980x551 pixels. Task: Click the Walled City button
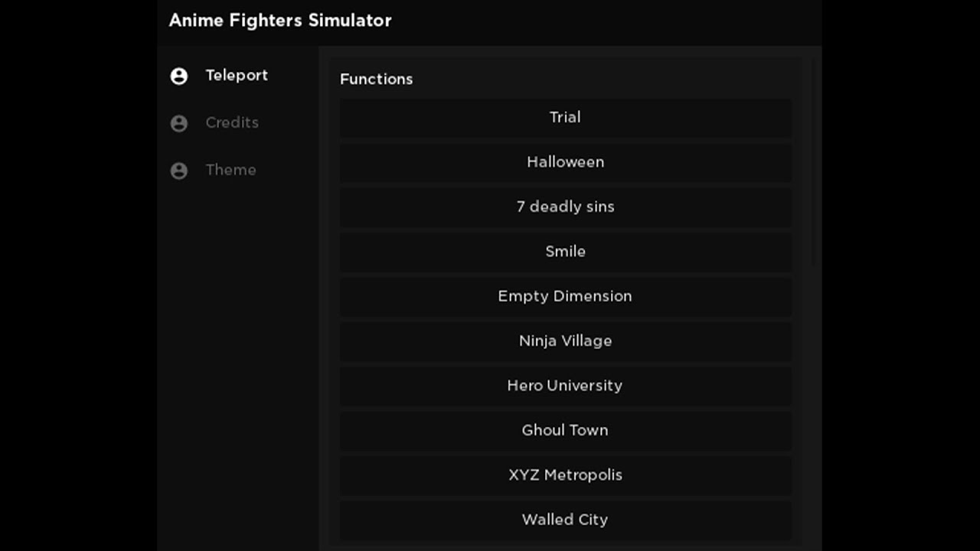click(565, 520)
